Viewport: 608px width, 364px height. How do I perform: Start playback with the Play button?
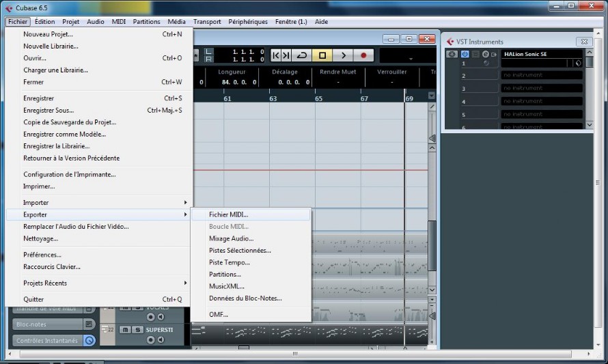point(343,55)
